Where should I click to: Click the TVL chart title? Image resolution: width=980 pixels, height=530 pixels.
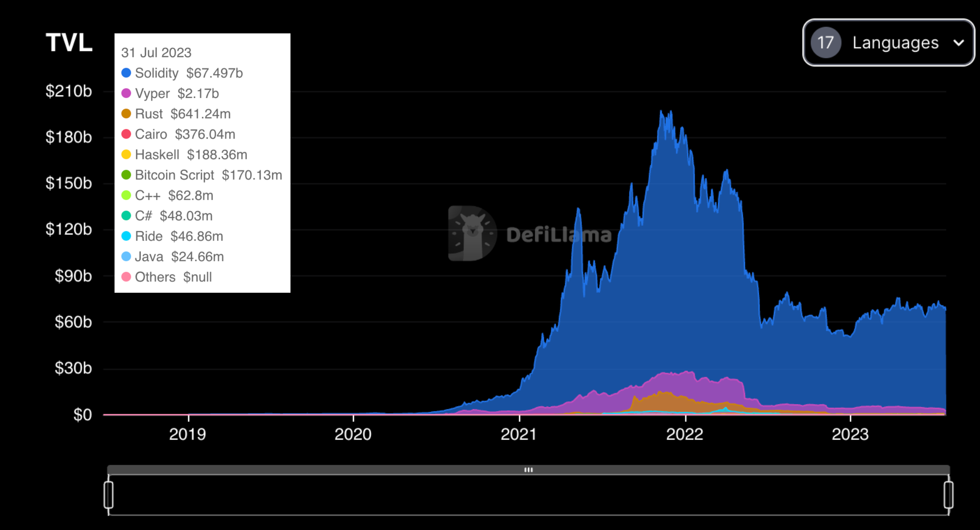coord(69,42)
